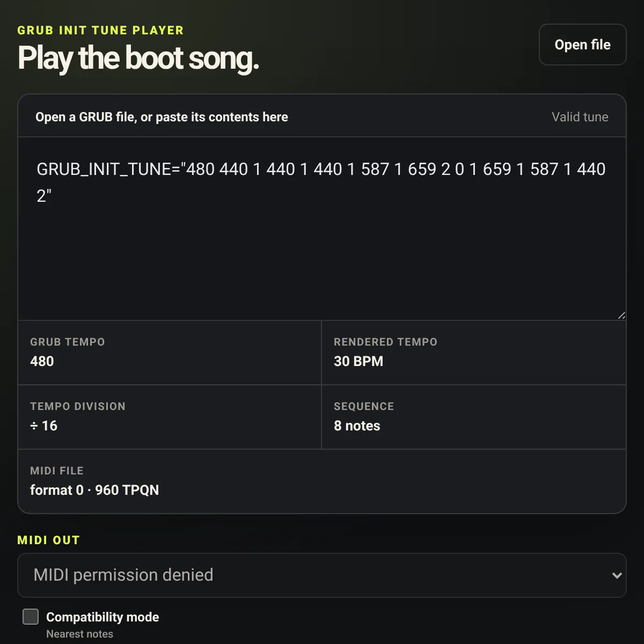Enable the Compatibility mode checkbox
Screen dimensions: 644x644
tap(31, 617)
